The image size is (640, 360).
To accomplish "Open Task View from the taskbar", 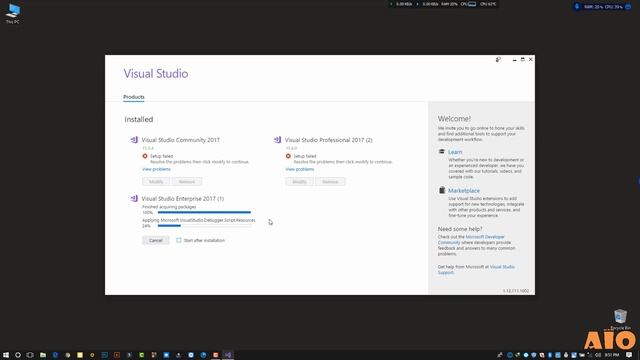I will point(30,355).
